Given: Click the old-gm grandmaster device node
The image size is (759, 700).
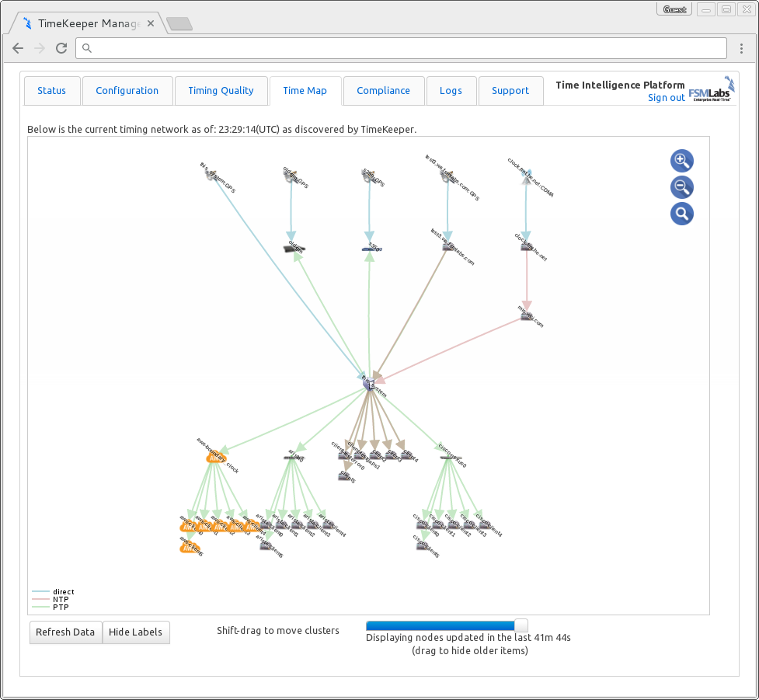Looking at the screenshot, I should 294,249.
